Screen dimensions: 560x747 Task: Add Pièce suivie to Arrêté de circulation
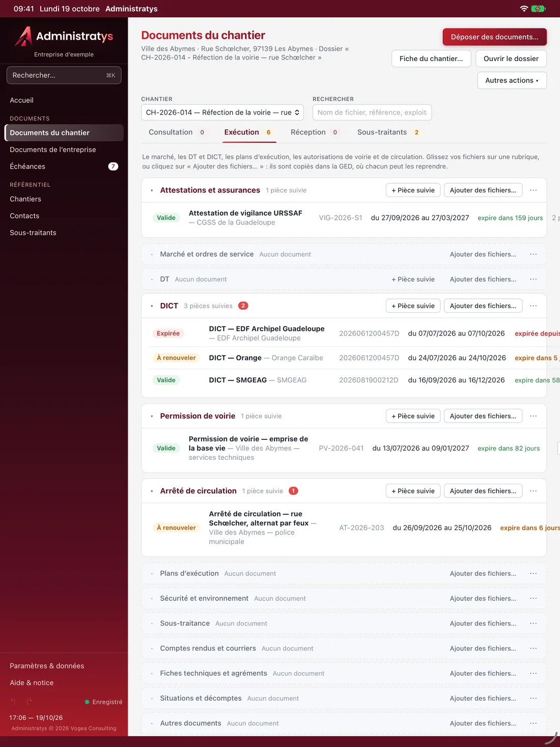(413, 491)
